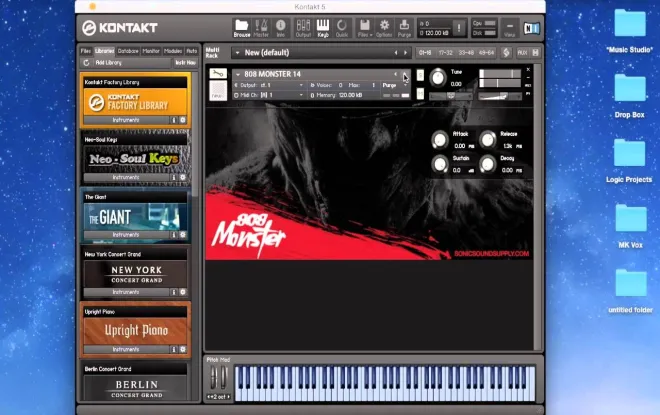This screenshot has width=660, height=415.
Task: Open Instruments of Upright Piano library
Action: 126,349
